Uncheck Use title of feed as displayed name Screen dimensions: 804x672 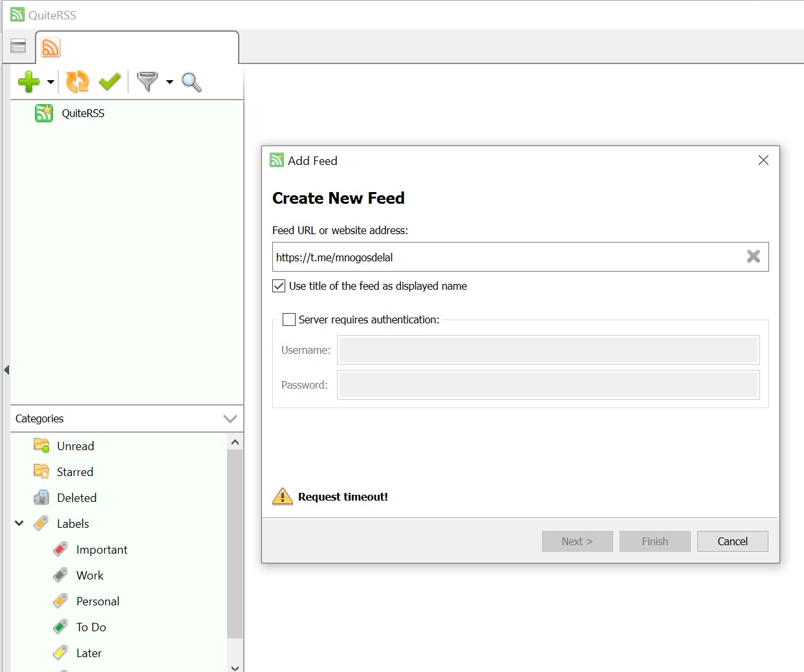click(279, 286)
